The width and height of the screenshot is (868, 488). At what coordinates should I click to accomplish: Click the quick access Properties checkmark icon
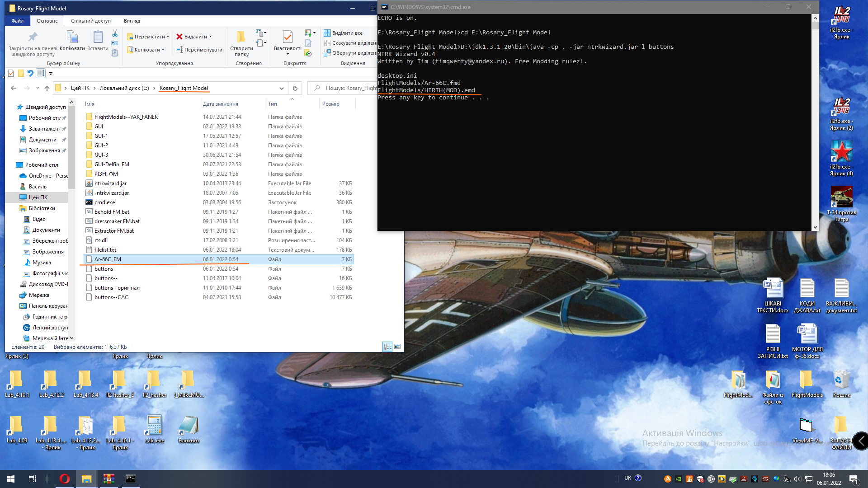(11, 73)
